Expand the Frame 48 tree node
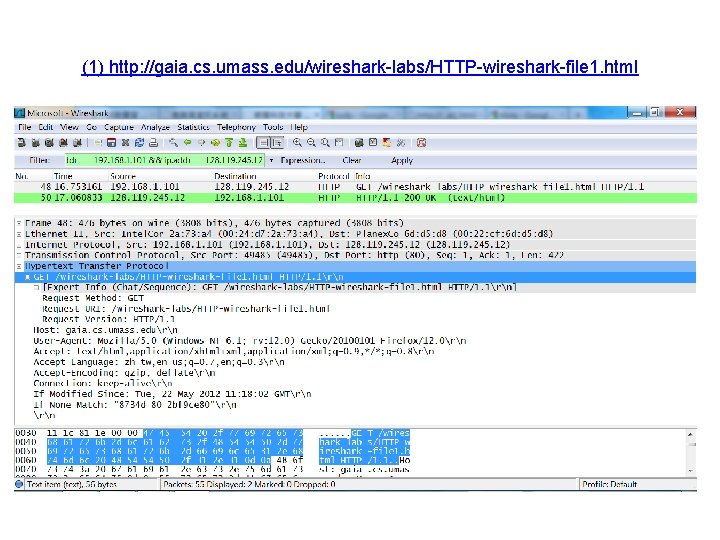The width and height of the screenshot is (720, 540). (x=19, y=223)
